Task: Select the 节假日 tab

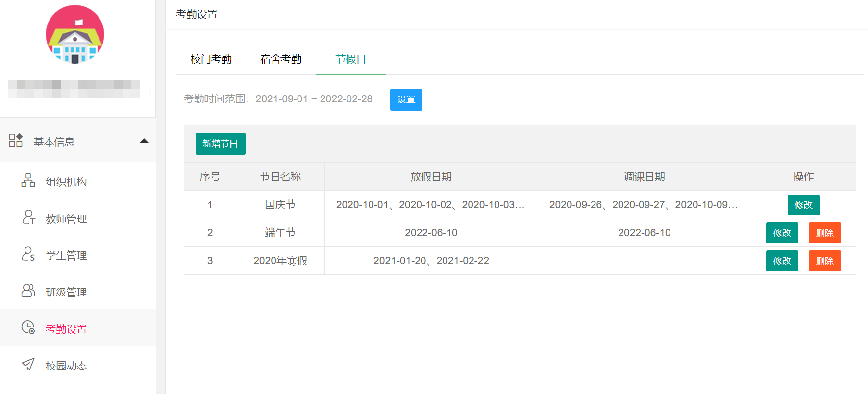Action: pyautogui.click(x=350, y=59)
